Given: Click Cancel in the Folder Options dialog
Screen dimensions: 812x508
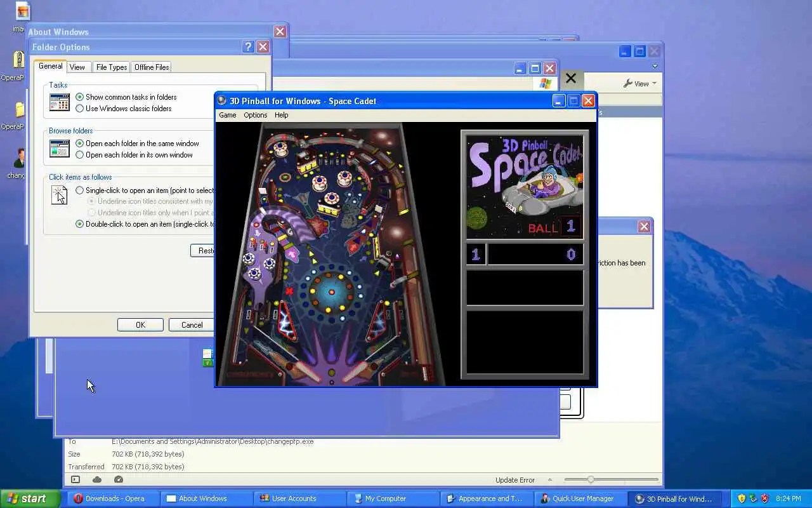Looking at the screenshot, I should tap(192, 324).
